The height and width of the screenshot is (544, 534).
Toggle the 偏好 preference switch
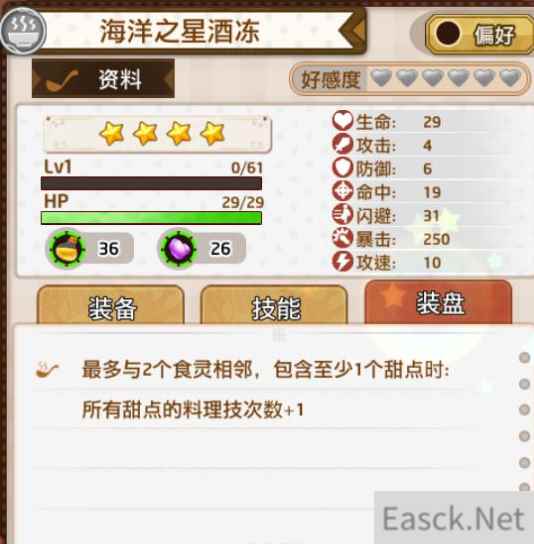(x=480, y=34)
